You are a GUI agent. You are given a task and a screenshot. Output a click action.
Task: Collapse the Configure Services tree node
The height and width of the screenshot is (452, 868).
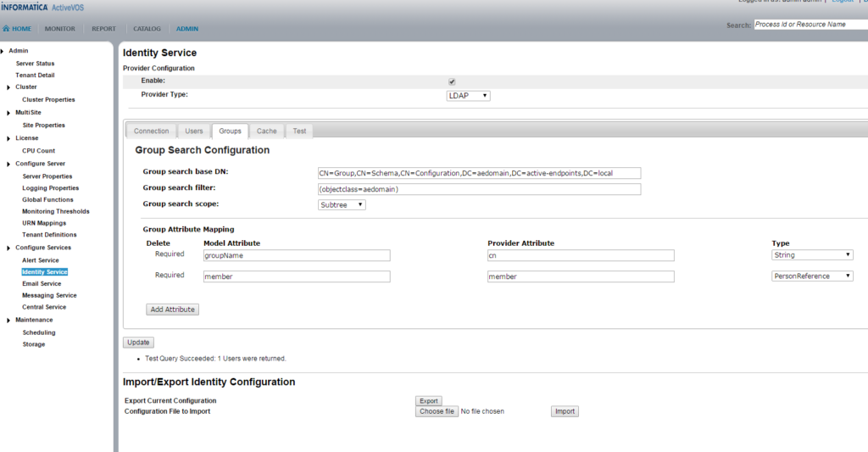(8, 248)
